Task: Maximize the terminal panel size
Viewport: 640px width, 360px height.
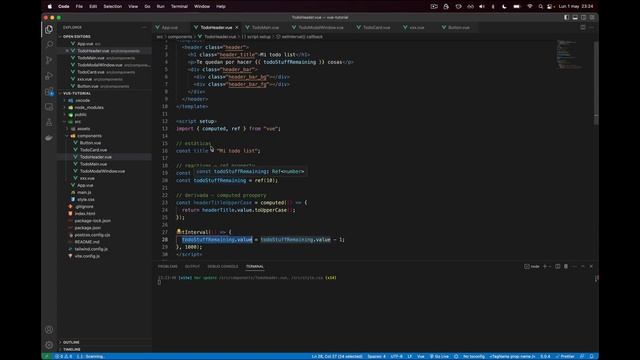Action: click(x=582, y=266)
